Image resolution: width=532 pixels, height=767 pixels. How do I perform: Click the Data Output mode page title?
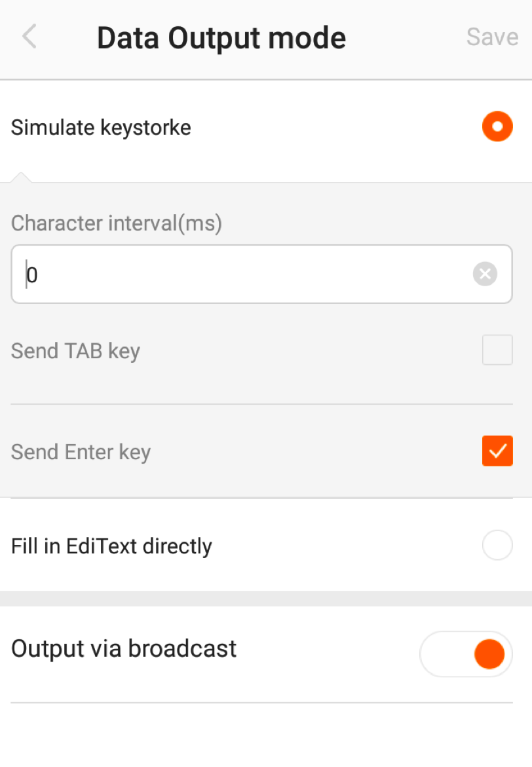(221, 38)
